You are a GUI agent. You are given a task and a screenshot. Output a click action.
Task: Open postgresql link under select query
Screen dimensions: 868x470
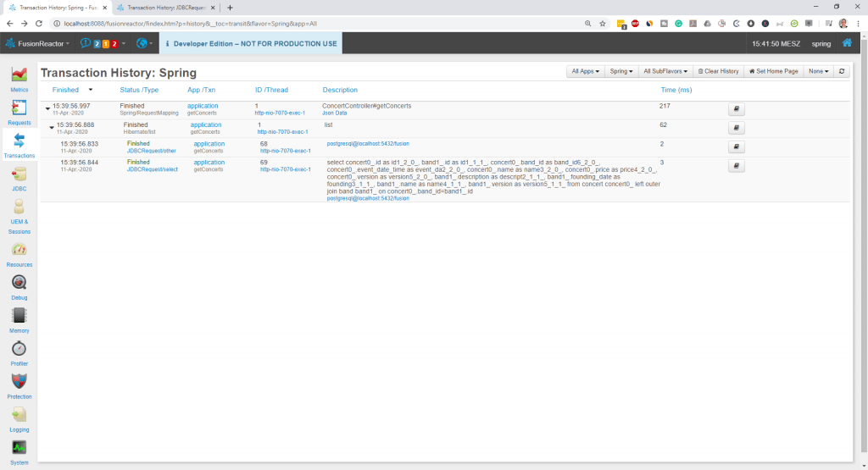point(368,198)
